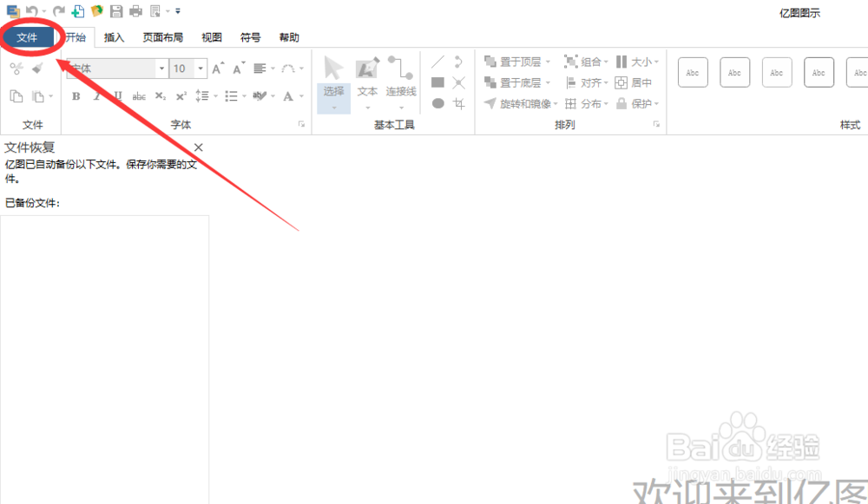Screen dimensions: 868x504
Task: Close the 文件恢复 file recovery panel
Action: point(198,147)
